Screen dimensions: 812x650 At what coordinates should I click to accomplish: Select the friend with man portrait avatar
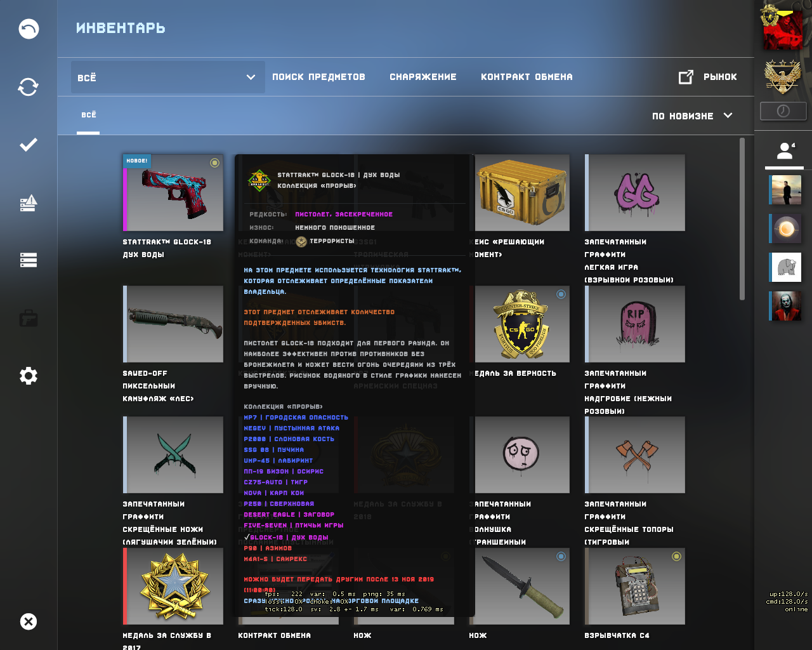click(785, 190)
